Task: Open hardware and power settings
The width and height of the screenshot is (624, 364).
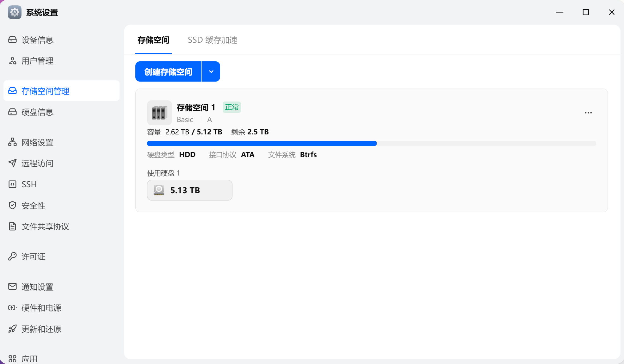Action: [x=41, y=308]
